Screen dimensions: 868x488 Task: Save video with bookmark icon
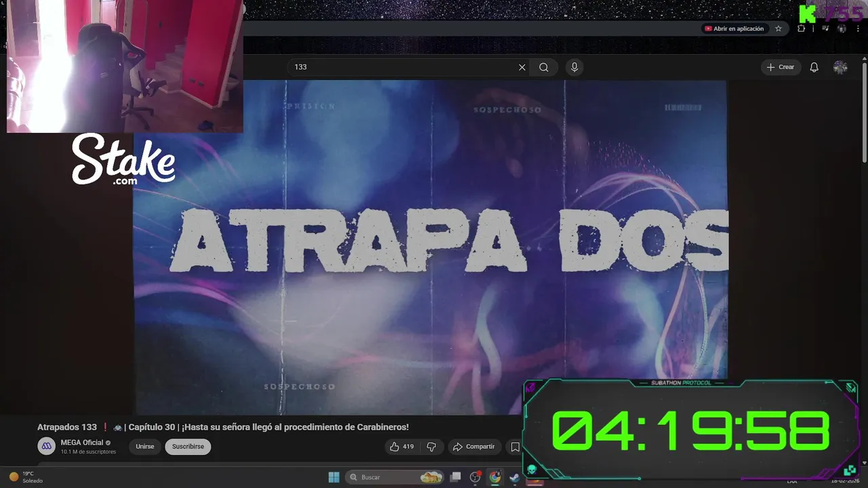(515, 447)
